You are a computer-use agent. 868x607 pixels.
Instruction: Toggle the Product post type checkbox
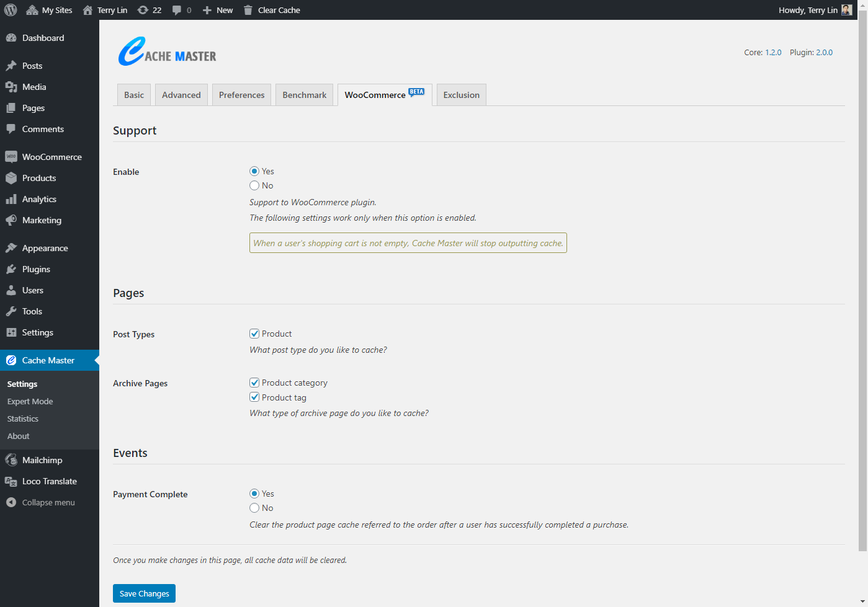pyautogui.click(x=254, y=334)
